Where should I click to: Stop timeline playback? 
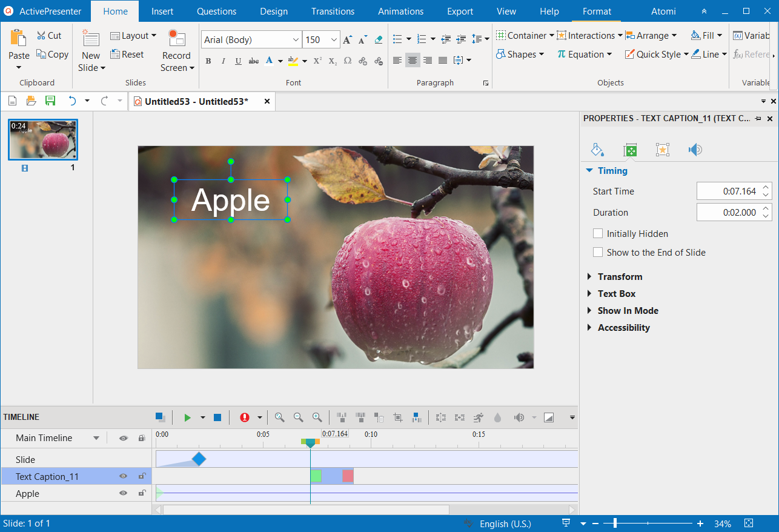[x=217, y=417]
